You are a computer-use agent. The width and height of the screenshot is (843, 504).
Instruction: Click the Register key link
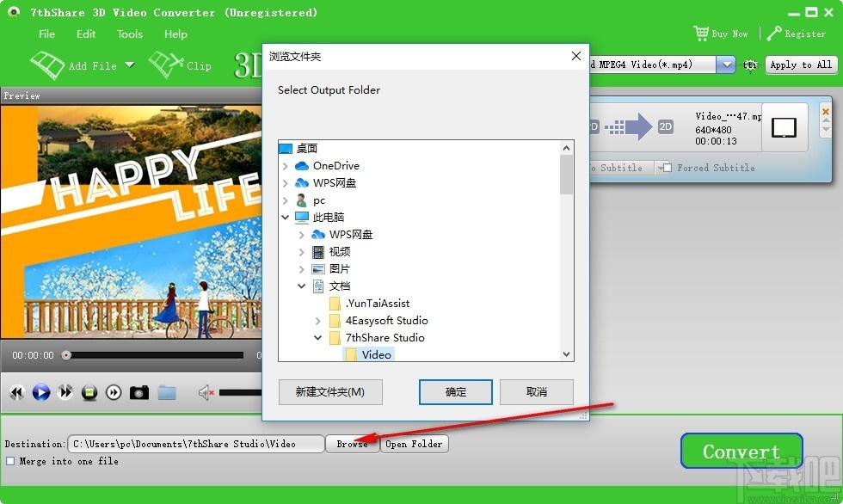797,34
